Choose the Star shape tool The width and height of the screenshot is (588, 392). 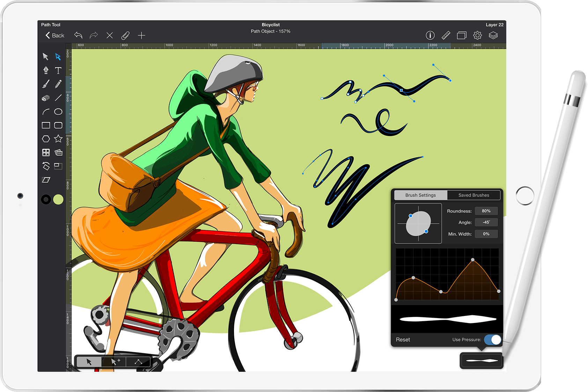58,139
